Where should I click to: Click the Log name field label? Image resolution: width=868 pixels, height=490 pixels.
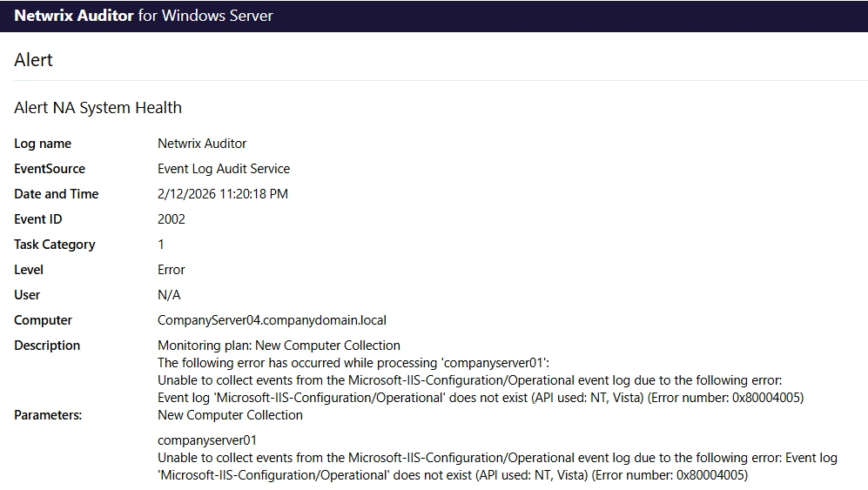coord(43,144)
